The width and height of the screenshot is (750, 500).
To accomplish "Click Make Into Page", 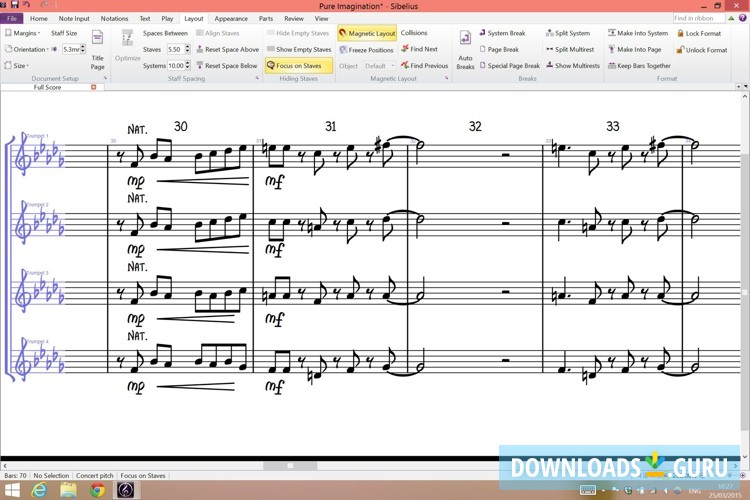I will pyautogui.click(x=635, y=49).
